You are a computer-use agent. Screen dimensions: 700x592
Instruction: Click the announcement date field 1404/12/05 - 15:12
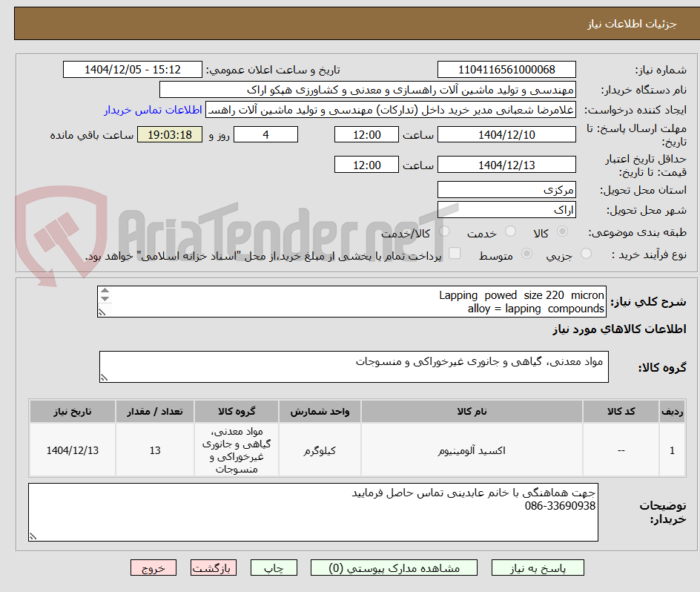pyautogui.click(x=133, y=70)
